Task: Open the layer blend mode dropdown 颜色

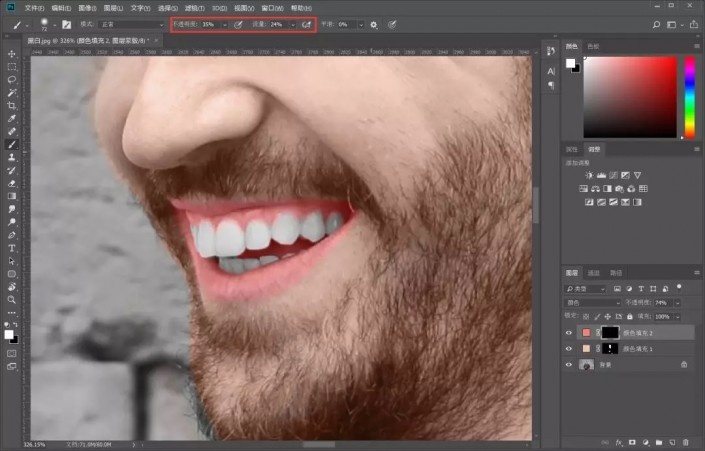Action: coord(592,302)
